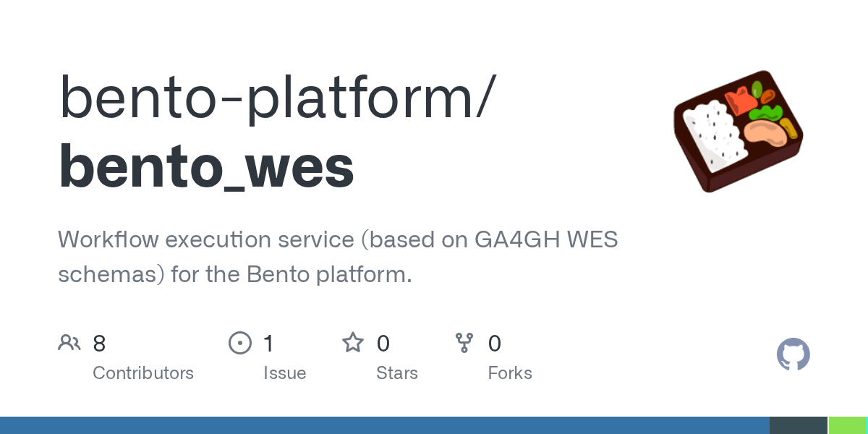Image resolution: width=868 pixels, height=434 pixels.
Task: Select the Forks label
Action: tap(510, 373)
